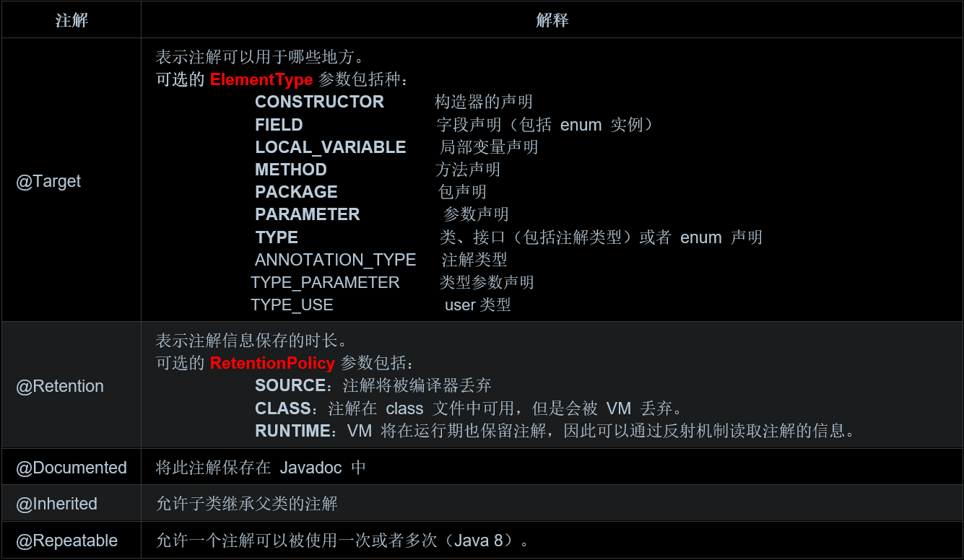Viewport: 964px width, 560px height.
Task: Click the RUNTIME retention policy label
Action: [x=292, y=431]
